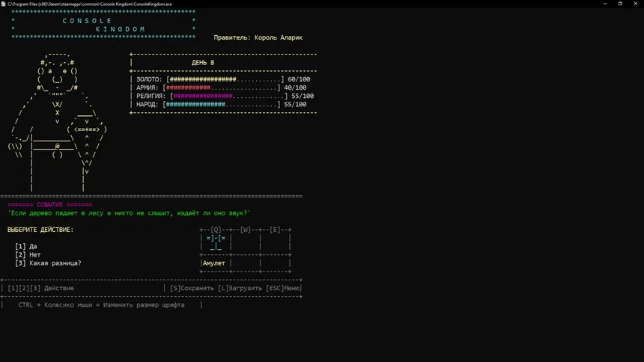Click the CTRL + Колесико мыши font hint

click(101, 305)
